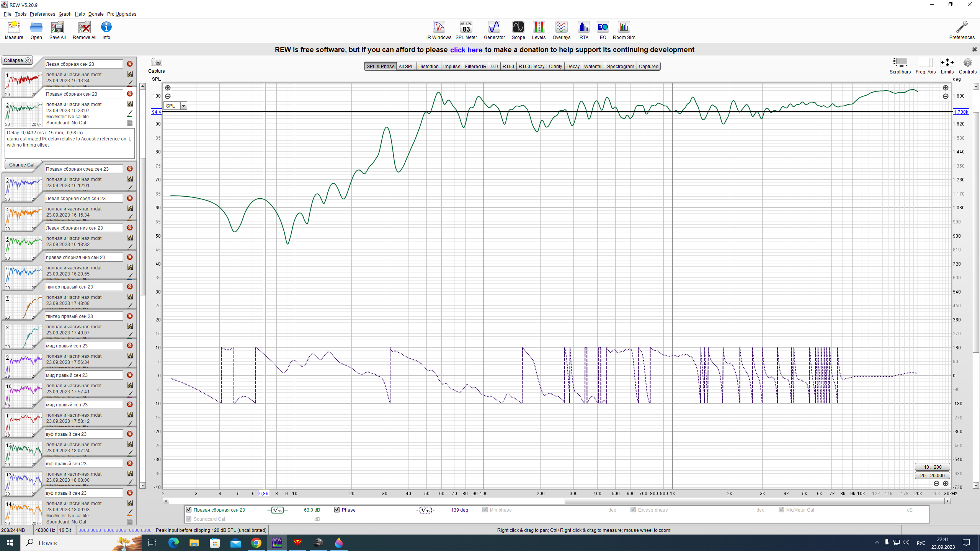Click the donation 'click here' link
The height and width of the screenshot is (551, 980).
point(466,50)
